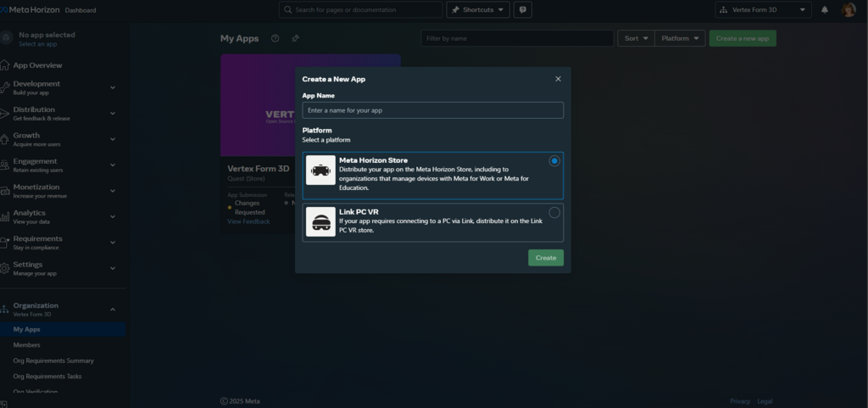Image resolution: width=868 pixels, height=408 pixels.
Task: Click the Link PC VR headset icon
Action: pyautogui.click(x=320, y=221)
